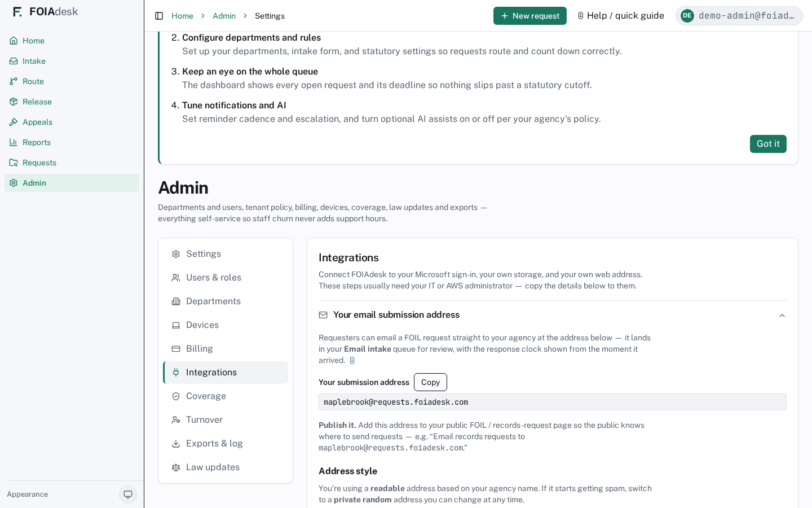Screen dimensions: 812x508
Task: Click the Admin breadcrumb link
Action: pyautogui.click(x=224, y=16)
